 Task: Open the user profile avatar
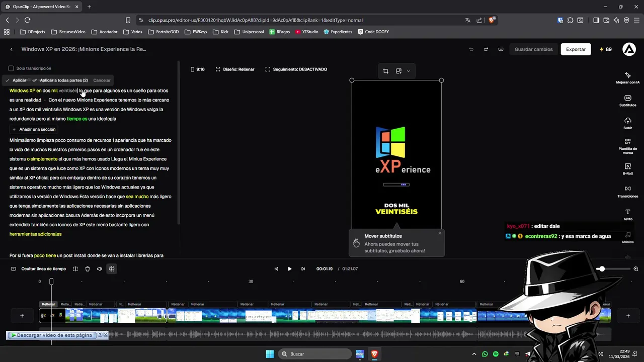point(629,49)
